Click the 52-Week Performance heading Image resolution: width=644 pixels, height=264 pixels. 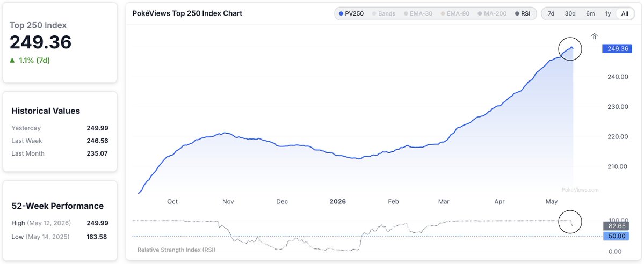tap(57, 206)
